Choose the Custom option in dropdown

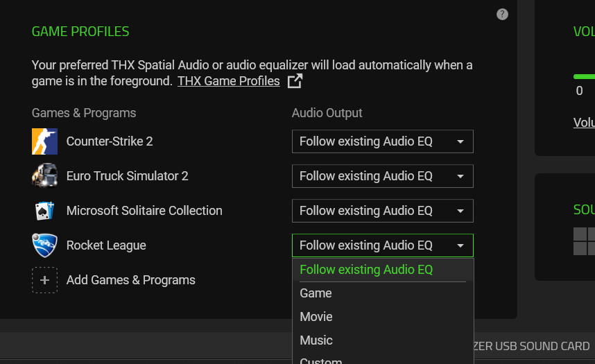(321, 361)
